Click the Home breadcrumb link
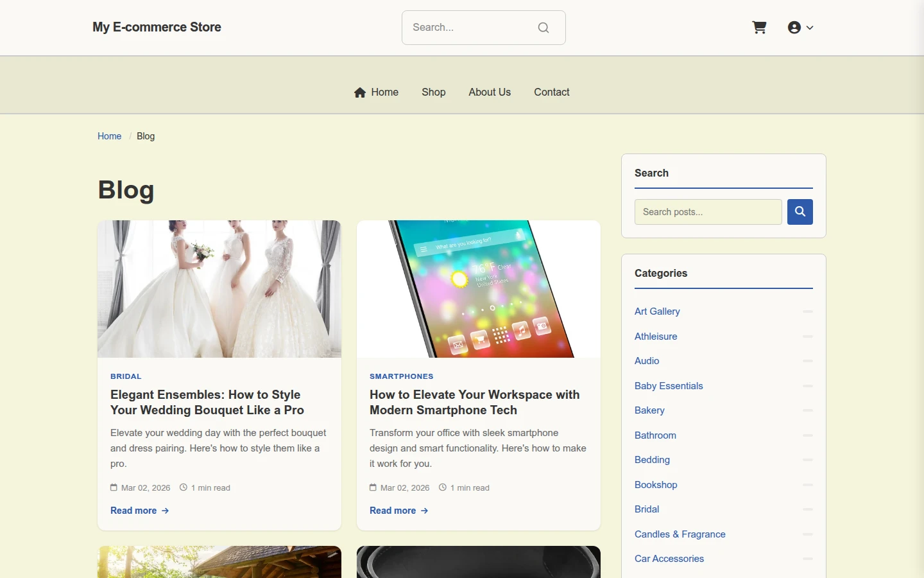 coord(109,136)
